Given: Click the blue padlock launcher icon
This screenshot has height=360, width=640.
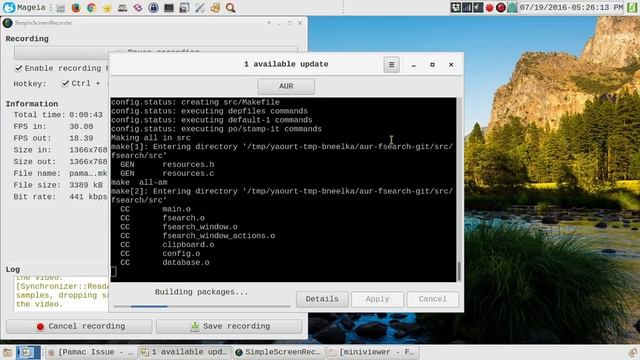Looking at the screenshot, I should tap(153, 8).
